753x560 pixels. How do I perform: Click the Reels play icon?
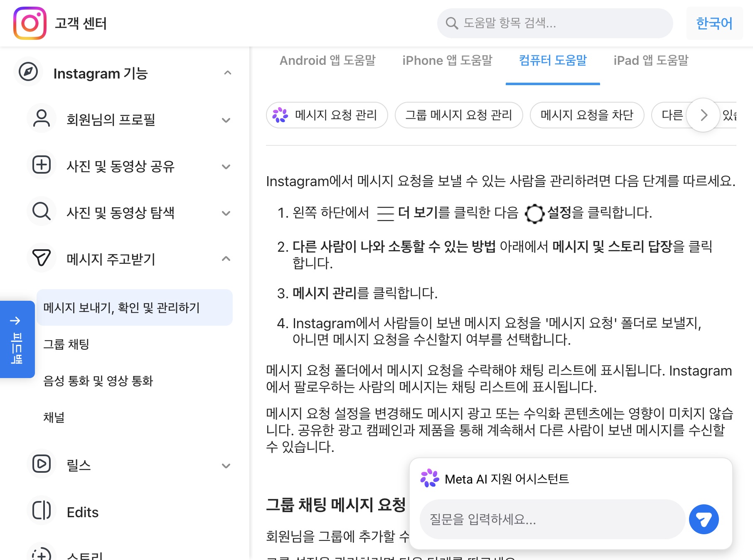(x=42, y=464)
